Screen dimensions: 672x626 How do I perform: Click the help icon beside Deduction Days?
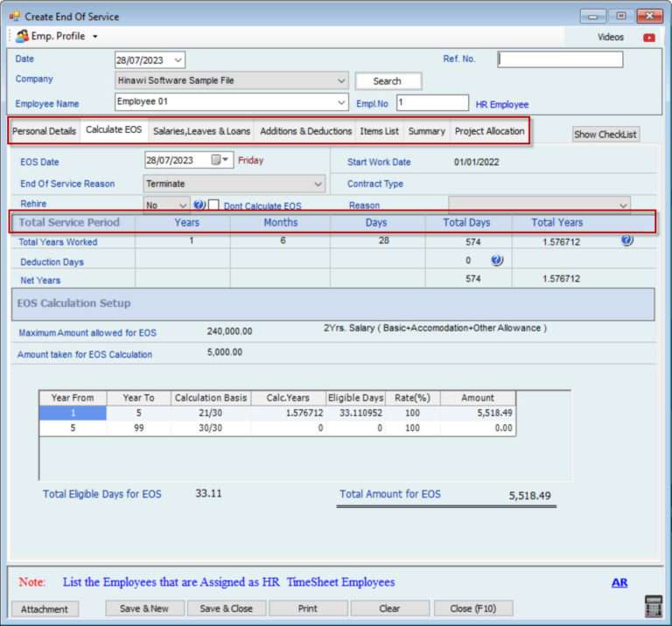(497, 261)
